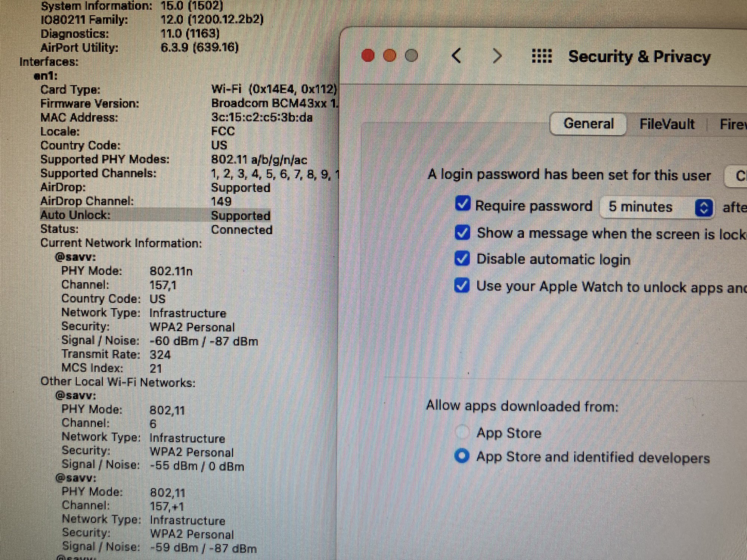Switch to the FileVault tab
The image size is (747, 560).
pyautogui.click(x=667, y=124)
